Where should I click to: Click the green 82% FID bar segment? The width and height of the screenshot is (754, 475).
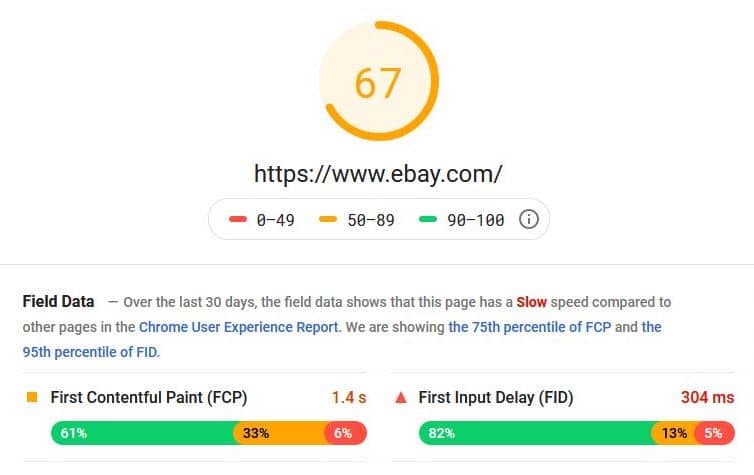click(x=535, y=433)
